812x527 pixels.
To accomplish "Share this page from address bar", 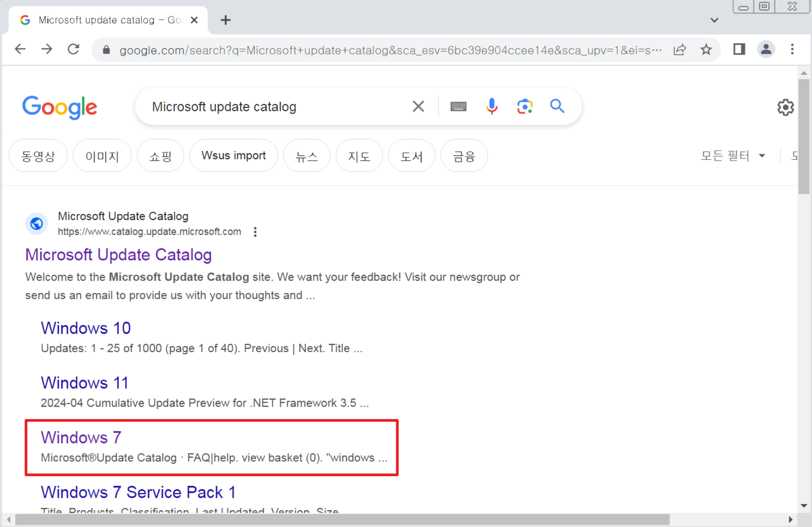I will click(679, 50).
